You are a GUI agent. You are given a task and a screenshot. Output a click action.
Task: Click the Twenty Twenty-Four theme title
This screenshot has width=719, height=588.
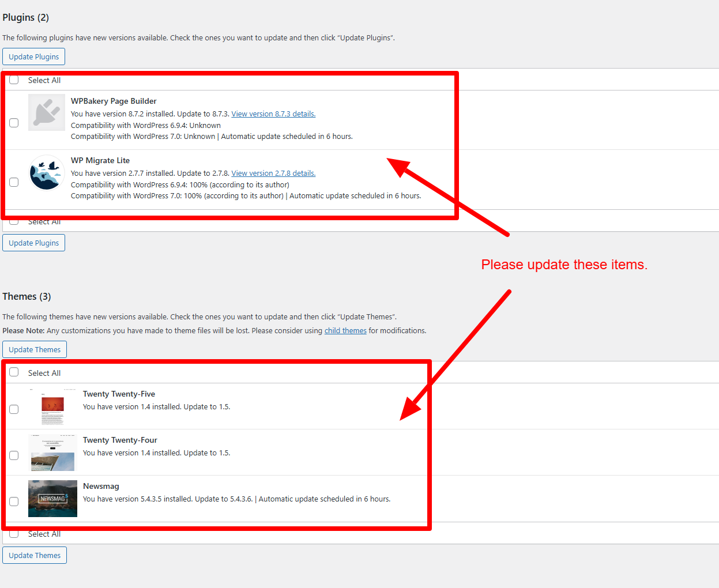[x=120, y=440]
